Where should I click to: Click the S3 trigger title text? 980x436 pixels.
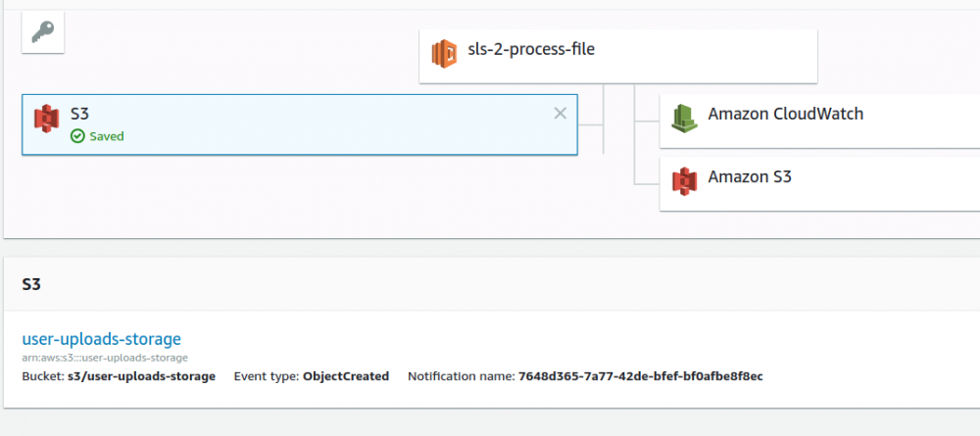(x=80, y=114)
